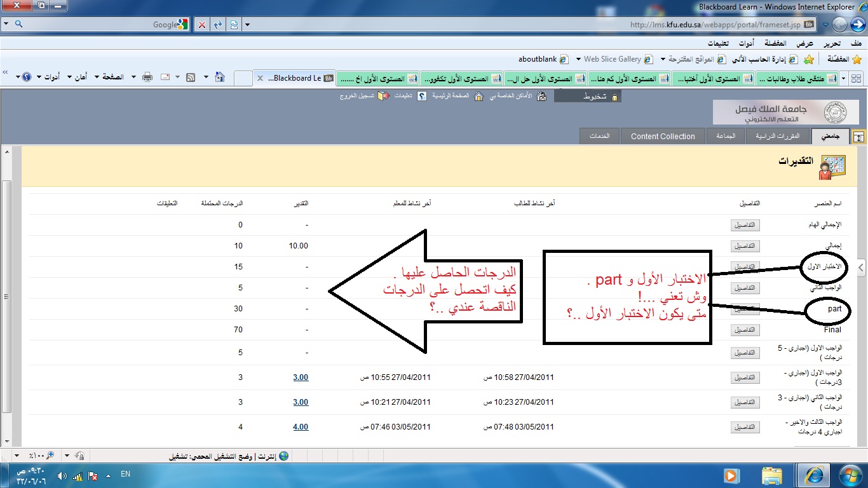Screen dimensions: 868x488
Task: Click the read mail envelope icon
Action: 165,77
